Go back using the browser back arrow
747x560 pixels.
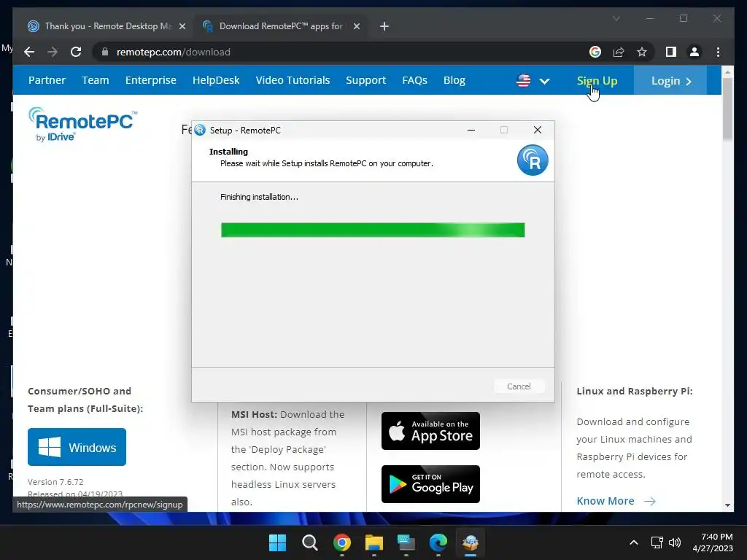[x=29, y=52]
